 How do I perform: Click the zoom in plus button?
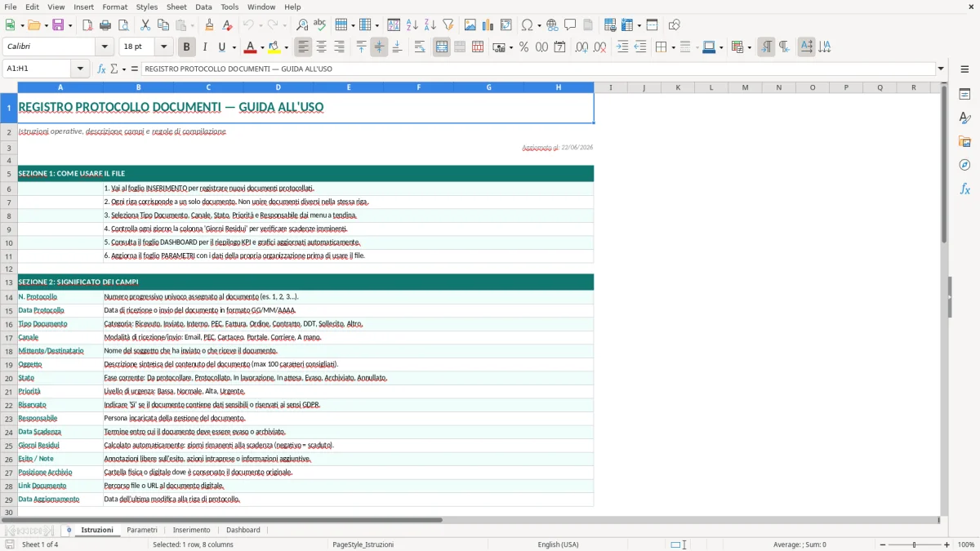[947, 544]
